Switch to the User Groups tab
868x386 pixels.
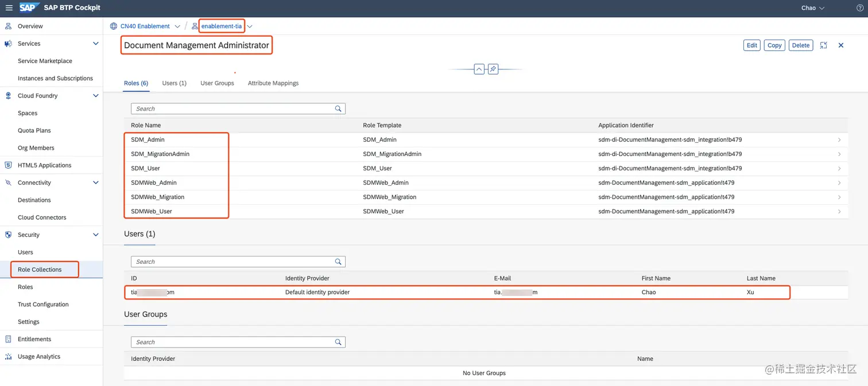click(217, 83)
